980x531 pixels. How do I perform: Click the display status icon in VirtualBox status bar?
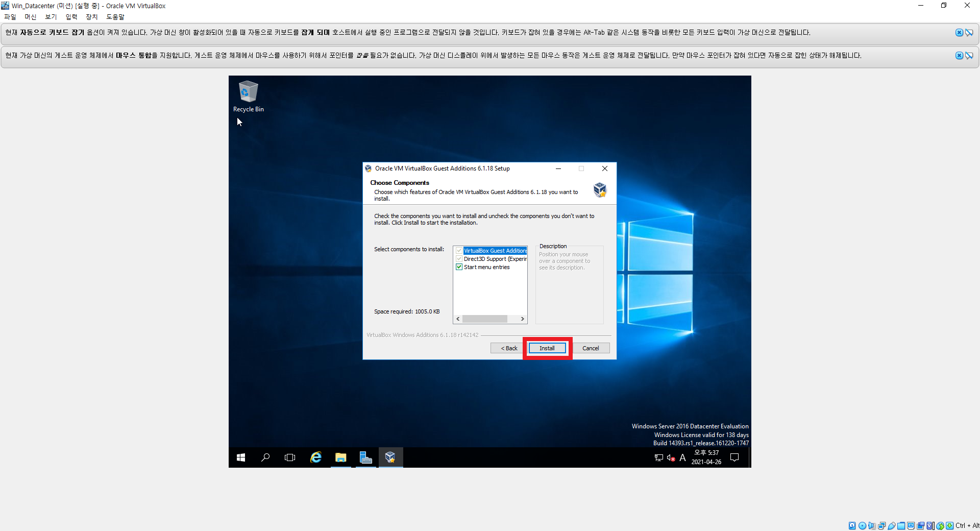(x=911, y=525)
